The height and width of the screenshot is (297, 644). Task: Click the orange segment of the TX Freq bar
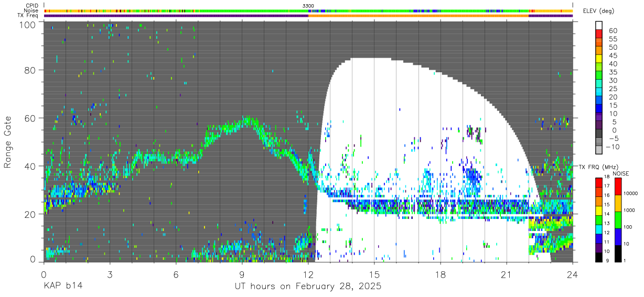click(418, 16)
